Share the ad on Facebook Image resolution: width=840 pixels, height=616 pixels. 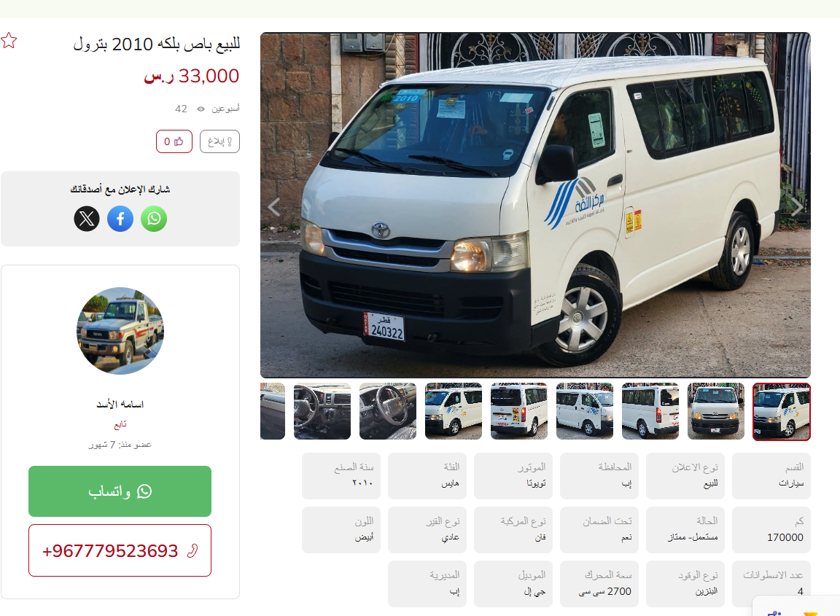click(x=120, y=219)
